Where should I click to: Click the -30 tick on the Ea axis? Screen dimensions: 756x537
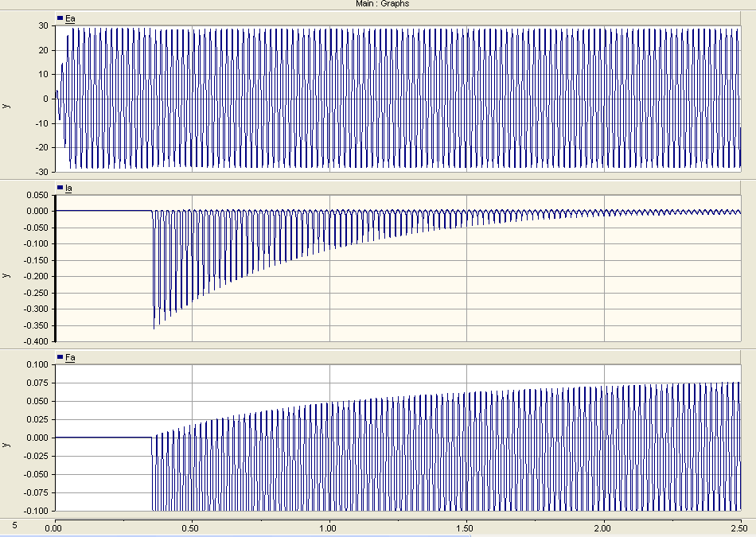point(42,172)
